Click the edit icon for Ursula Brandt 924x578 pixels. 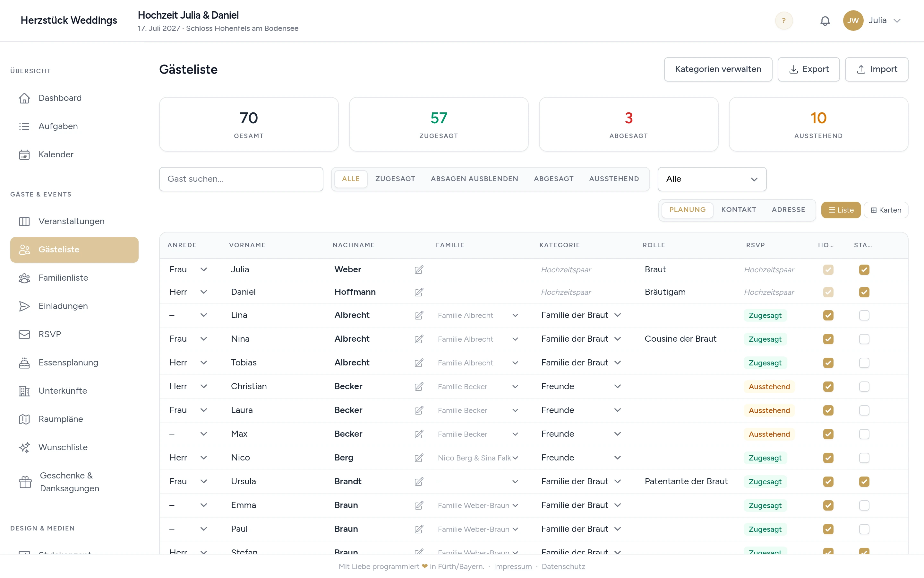point(419,482)
